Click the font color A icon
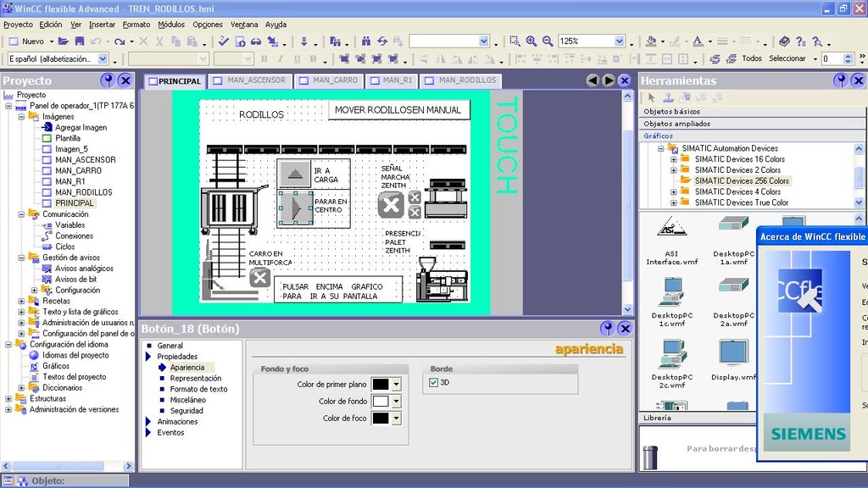 (x=697, y=41)
